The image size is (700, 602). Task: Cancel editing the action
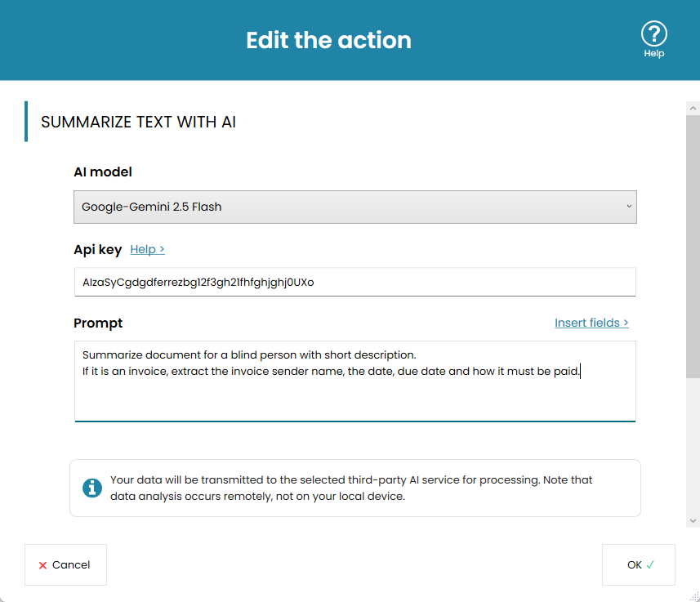pyautogui.click(x=65, y=564)
